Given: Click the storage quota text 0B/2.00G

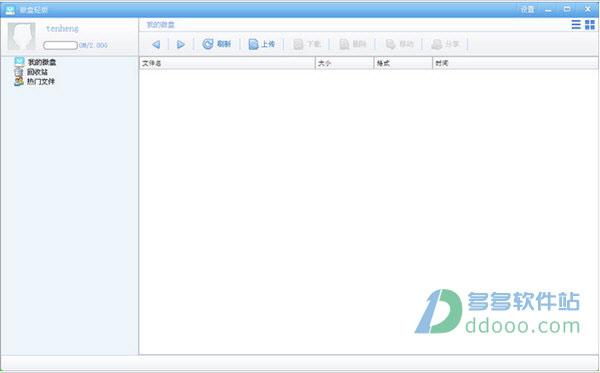Looking at the screenshot, I should (93, 46).
